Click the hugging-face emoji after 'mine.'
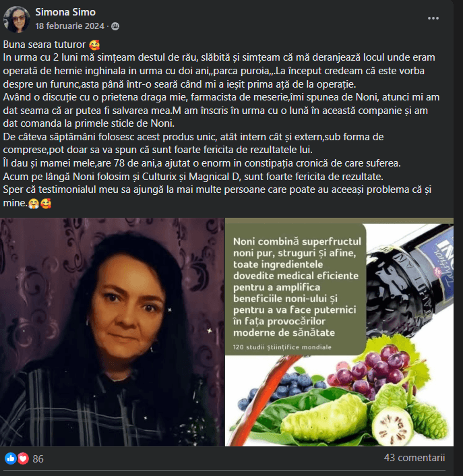The width and height of the screenshot is (463, 476). (34, 204)
